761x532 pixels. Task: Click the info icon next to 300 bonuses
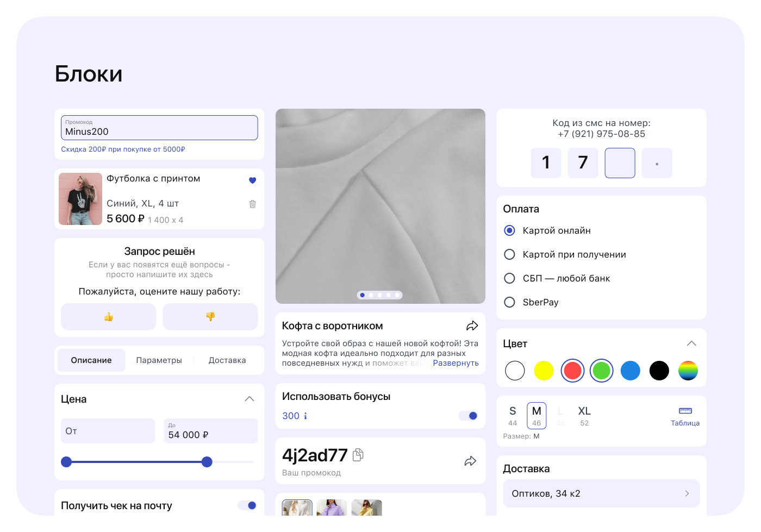pos(305,416)
